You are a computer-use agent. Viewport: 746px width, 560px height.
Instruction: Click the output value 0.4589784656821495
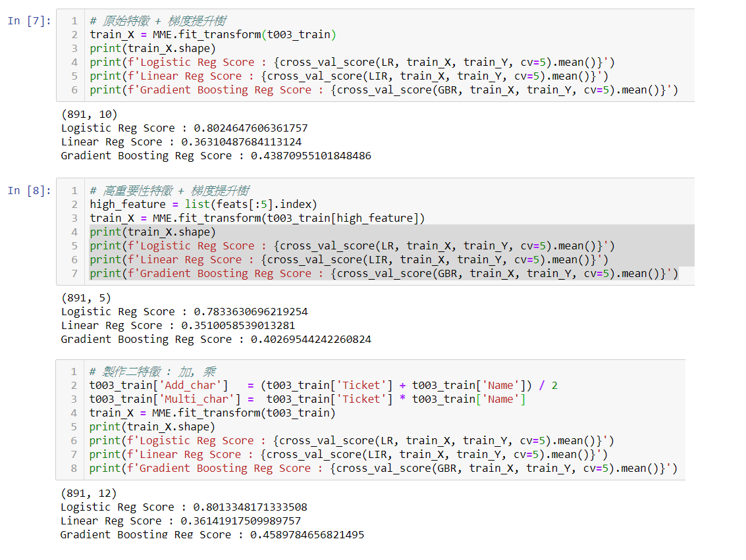pyautogui.click(x=307, y=535)
